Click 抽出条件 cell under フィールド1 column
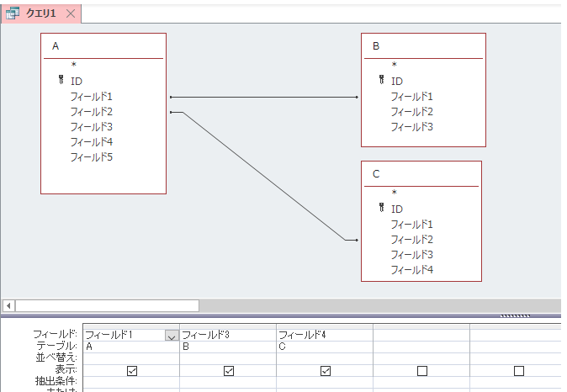The image size is (567, 392). point(131,382)
